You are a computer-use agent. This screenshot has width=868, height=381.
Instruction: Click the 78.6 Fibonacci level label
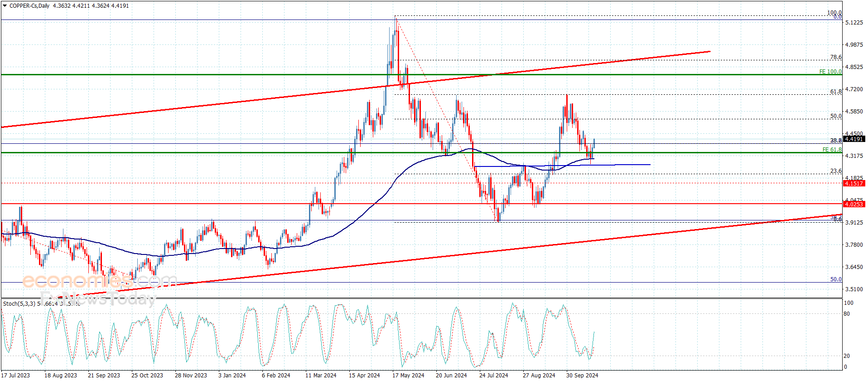click(836, 57)
